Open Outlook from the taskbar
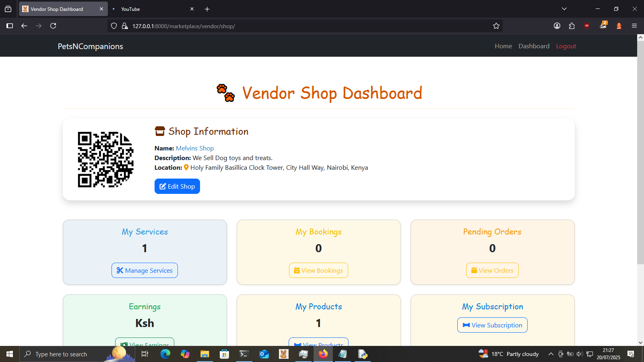Viewport: 644px width, 362px height. 264,354
